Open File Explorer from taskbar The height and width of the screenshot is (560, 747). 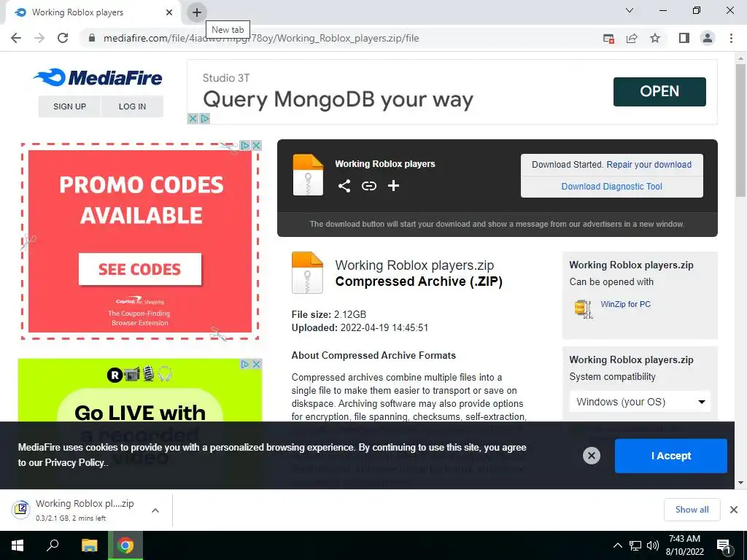pyautogui.click(x=89, y=545)
